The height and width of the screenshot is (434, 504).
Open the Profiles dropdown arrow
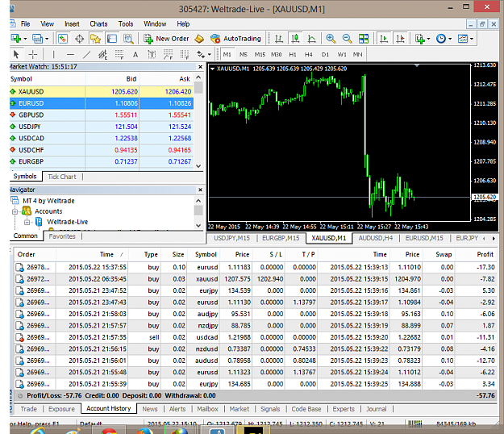[47, 39]
